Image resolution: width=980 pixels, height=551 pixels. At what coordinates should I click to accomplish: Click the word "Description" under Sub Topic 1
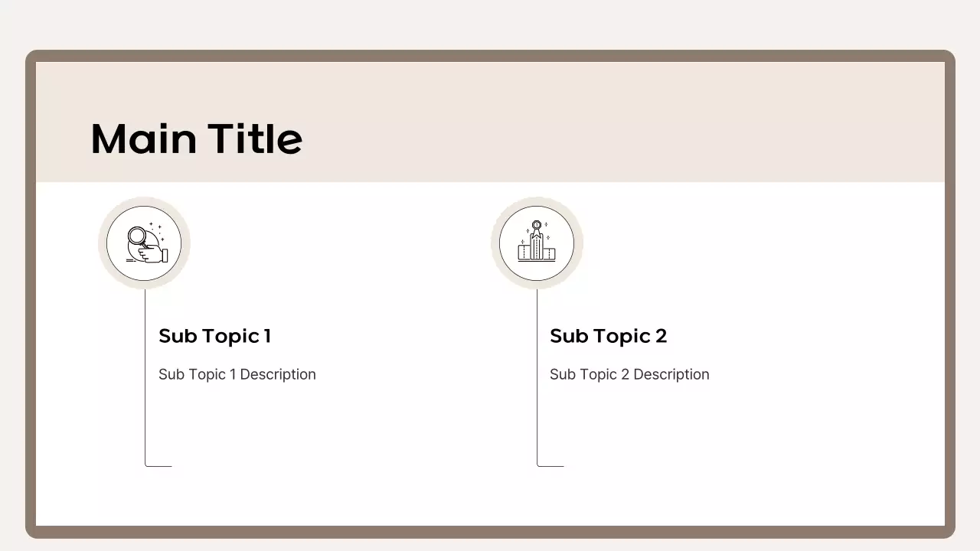click(278, 374)
